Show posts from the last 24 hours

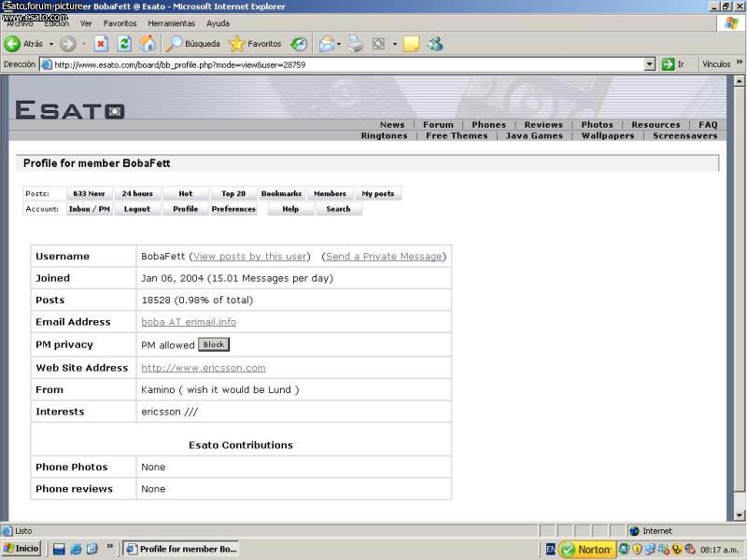tap(137, 193)
